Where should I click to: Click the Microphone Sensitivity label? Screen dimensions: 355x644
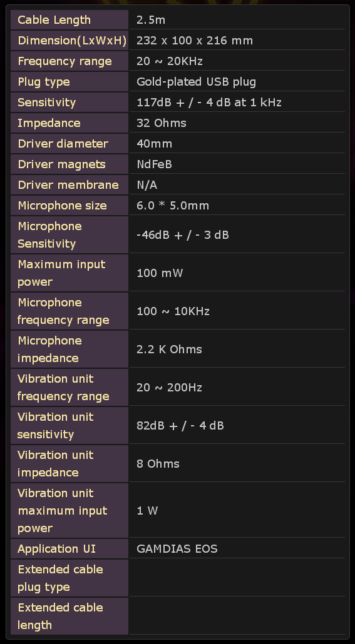click(x=49, y=234)
